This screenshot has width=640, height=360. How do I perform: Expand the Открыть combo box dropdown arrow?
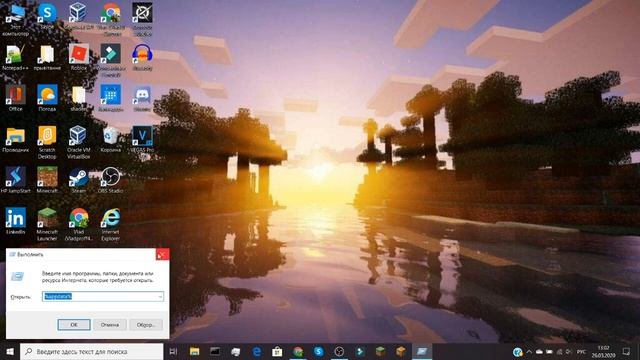pyautogui.click(x=160, y=296)
